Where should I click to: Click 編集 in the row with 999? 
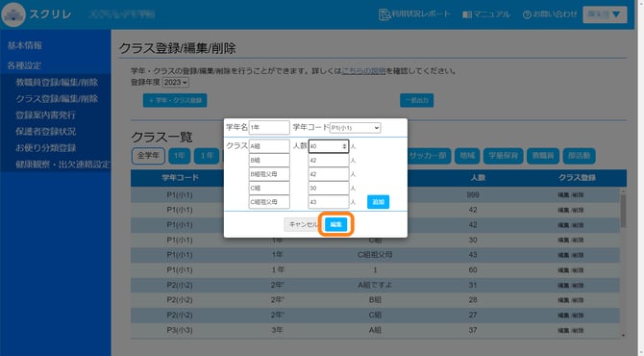(x=563, y=195)
